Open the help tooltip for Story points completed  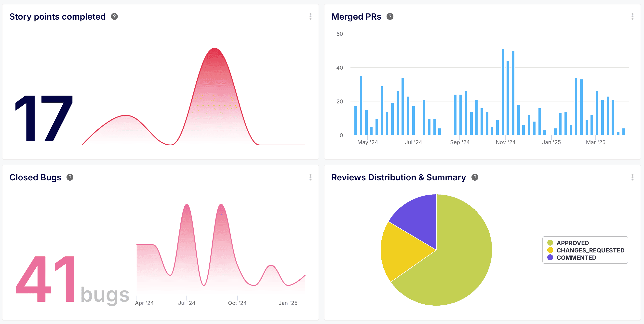point(115,16)
